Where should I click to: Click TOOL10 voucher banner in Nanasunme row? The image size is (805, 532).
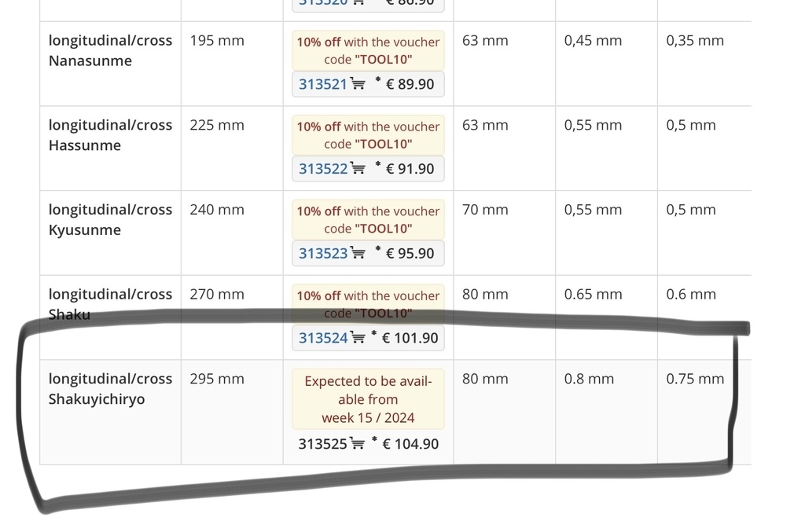pyautogui.click(x=368, y=50)
